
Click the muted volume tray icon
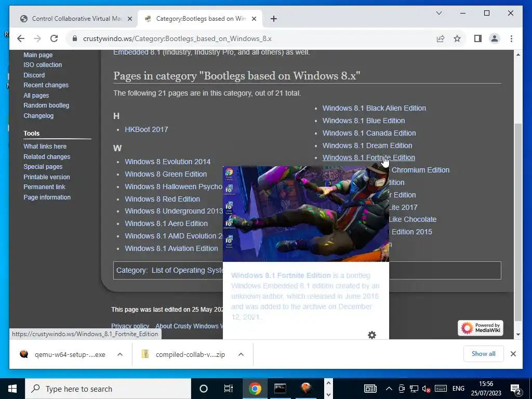(426, 389)
